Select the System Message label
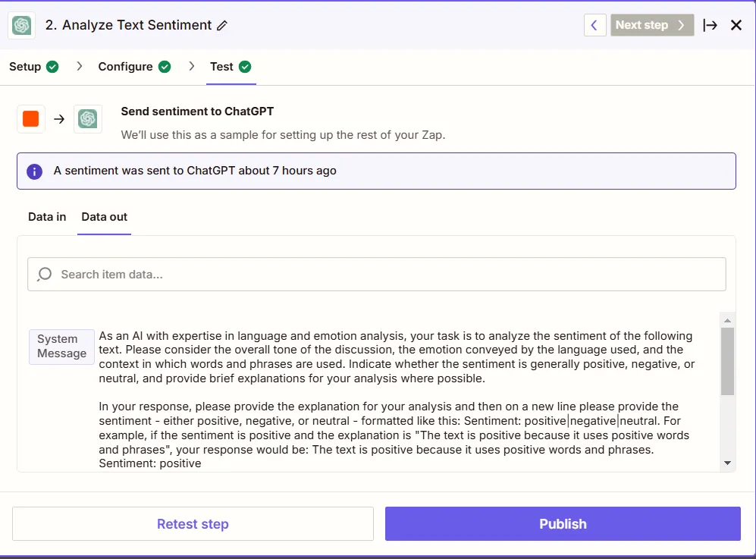The width and height of the screenshot is (756, 559). [61, 347]
